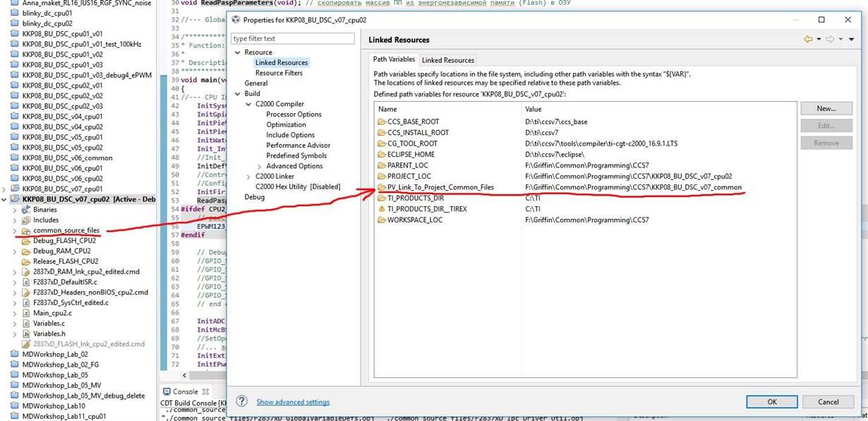Screen dimensions: 868x421
Task: Expand the Advanced Options node
Action: [259, 166]
